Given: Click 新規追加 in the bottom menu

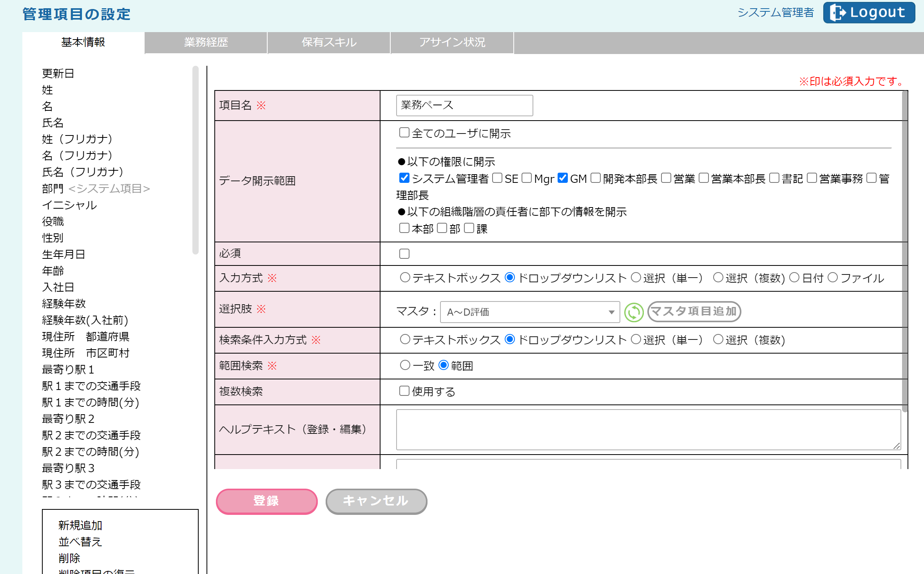Looking at the screenshot, I should (80, 525).
